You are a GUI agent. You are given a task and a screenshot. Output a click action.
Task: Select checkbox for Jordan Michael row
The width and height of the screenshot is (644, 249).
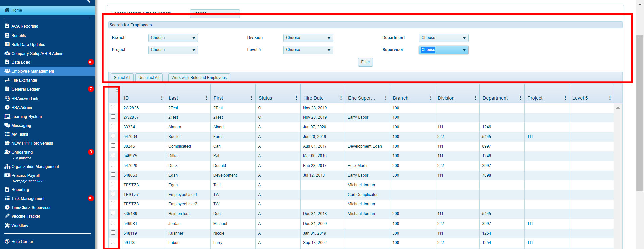coord(113,223)
